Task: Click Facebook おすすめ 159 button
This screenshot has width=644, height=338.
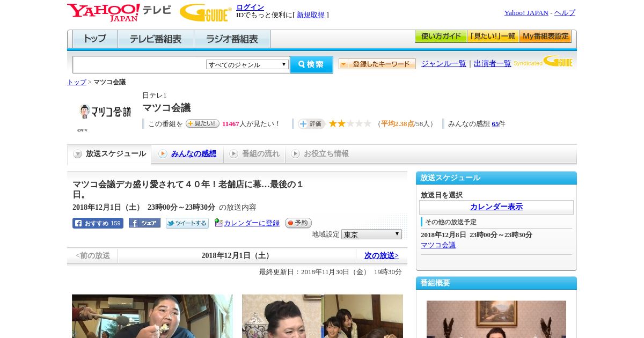Action: click(x=98, y=223)
